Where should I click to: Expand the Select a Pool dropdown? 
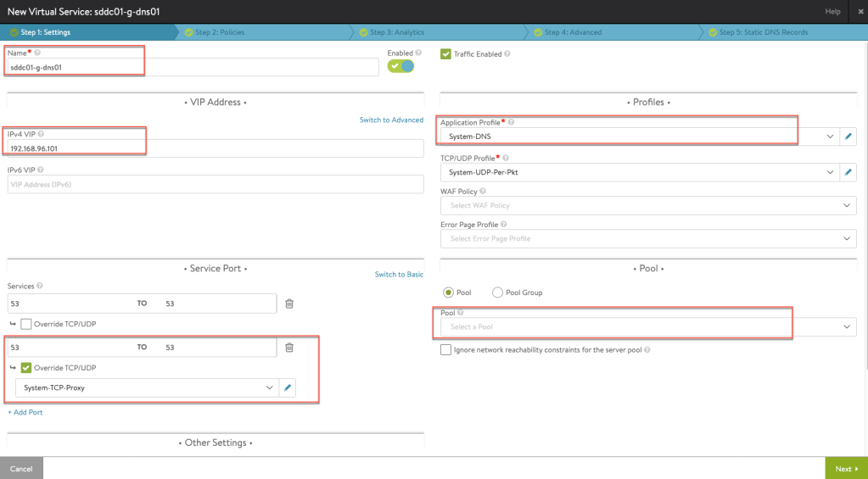(x=648, y=326)
